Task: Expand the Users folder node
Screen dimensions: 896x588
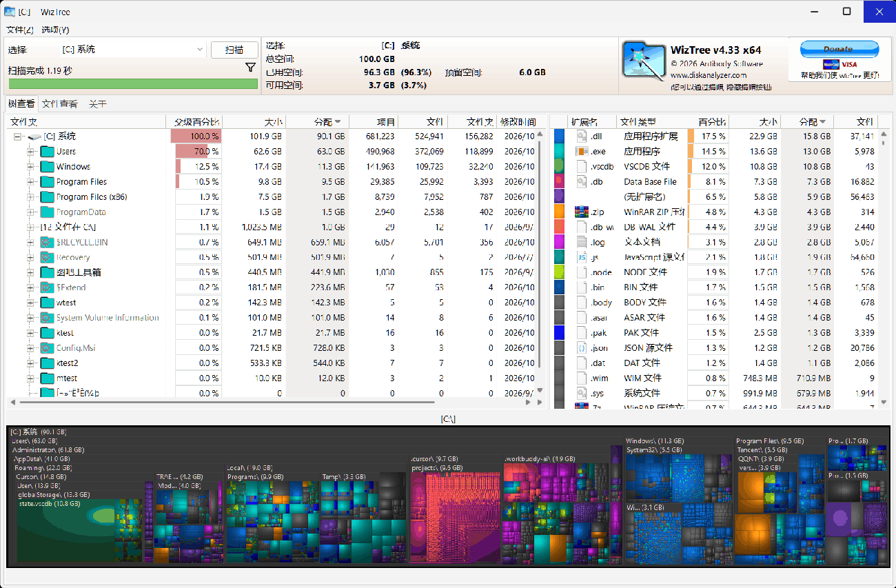Action: click(30, 152)
